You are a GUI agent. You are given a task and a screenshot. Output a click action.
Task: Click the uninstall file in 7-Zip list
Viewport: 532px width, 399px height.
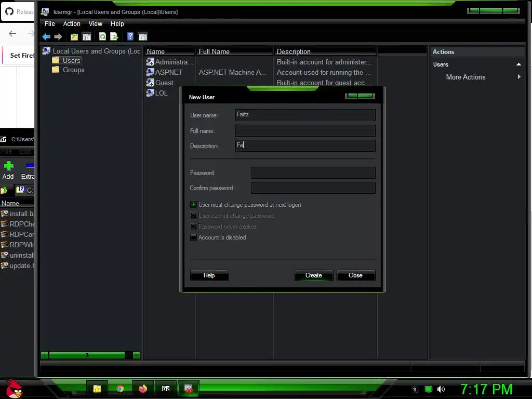[x=18, y=255]
